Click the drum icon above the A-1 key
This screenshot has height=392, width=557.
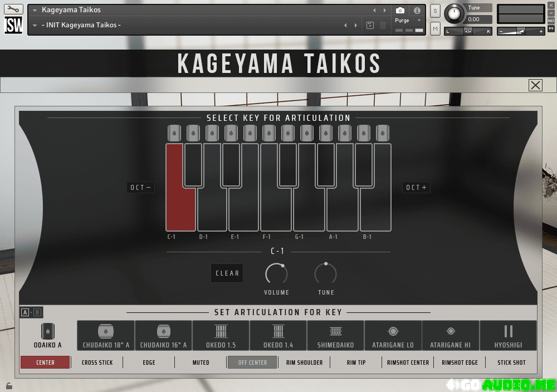[345, 133]
